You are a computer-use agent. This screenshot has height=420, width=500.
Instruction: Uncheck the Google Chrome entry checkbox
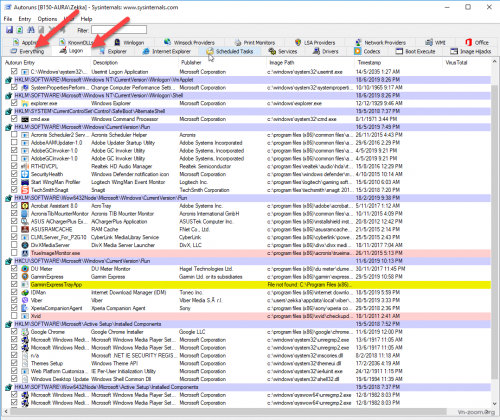pos(14,332)
